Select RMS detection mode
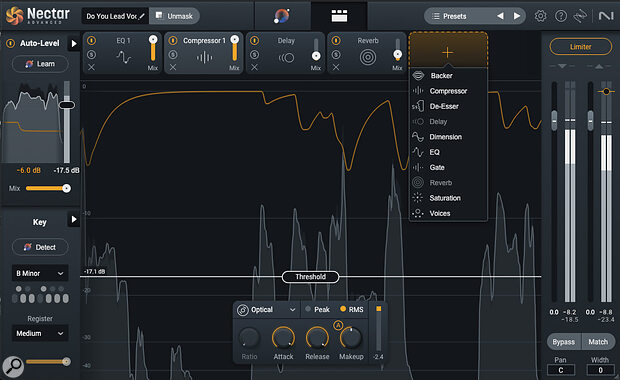Viewport: 620px width, 380px height. coord(352,309)
